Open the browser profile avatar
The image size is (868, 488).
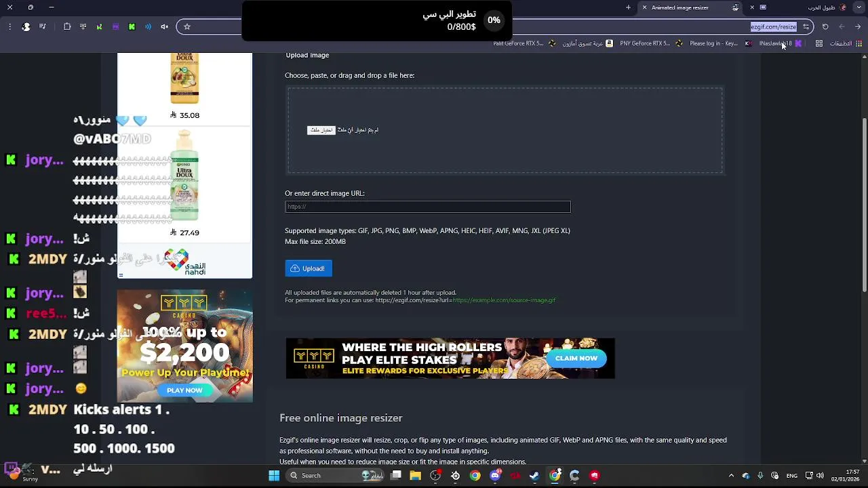[26, 26]
